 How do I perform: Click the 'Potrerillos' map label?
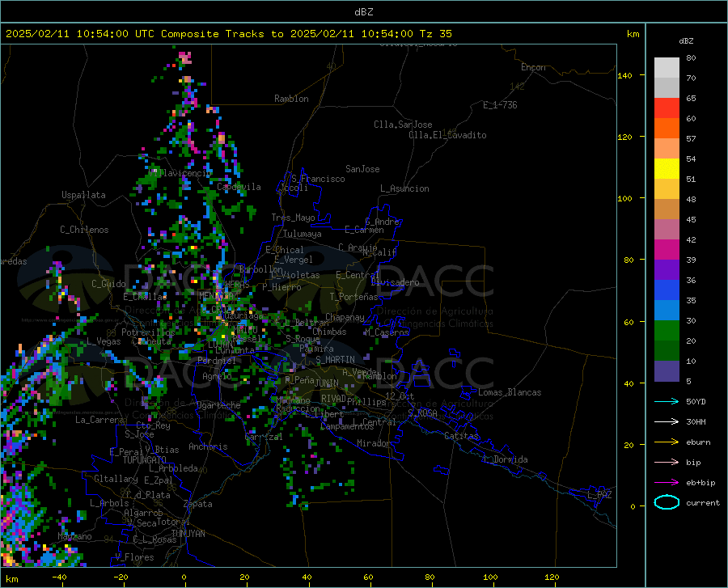pos(148,332)
